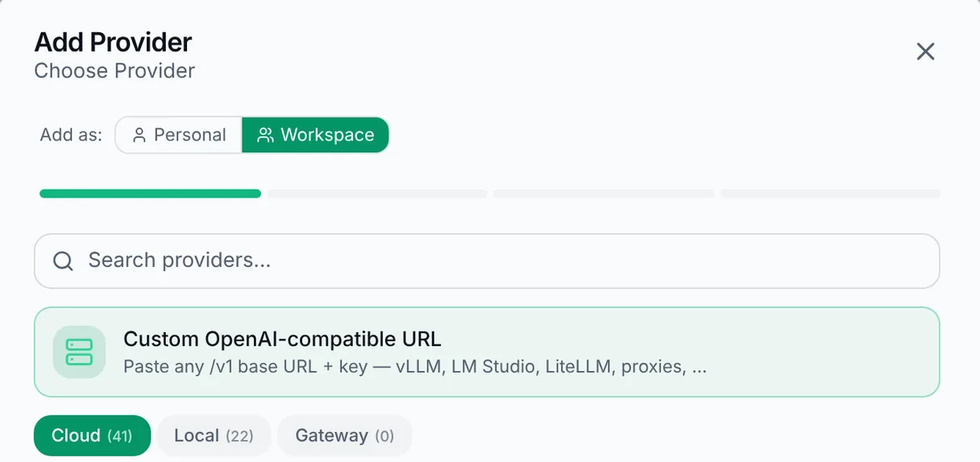Click the search magnifier icon
This screenshot has width=980, height=462.
[63, 260]
